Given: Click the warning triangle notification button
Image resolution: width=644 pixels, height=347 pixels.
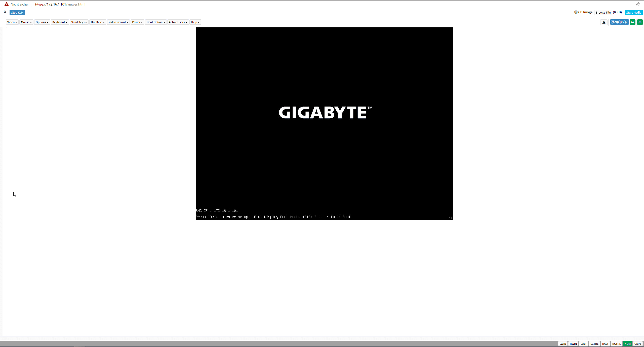Looking at the screenshot, I should tap(604, 22).
